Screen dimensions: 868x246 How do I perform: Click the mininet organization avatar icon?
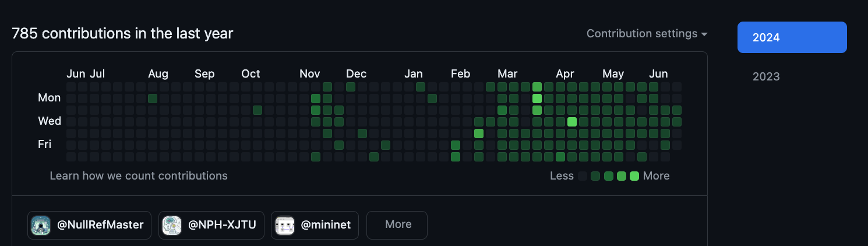coord(284,225)
